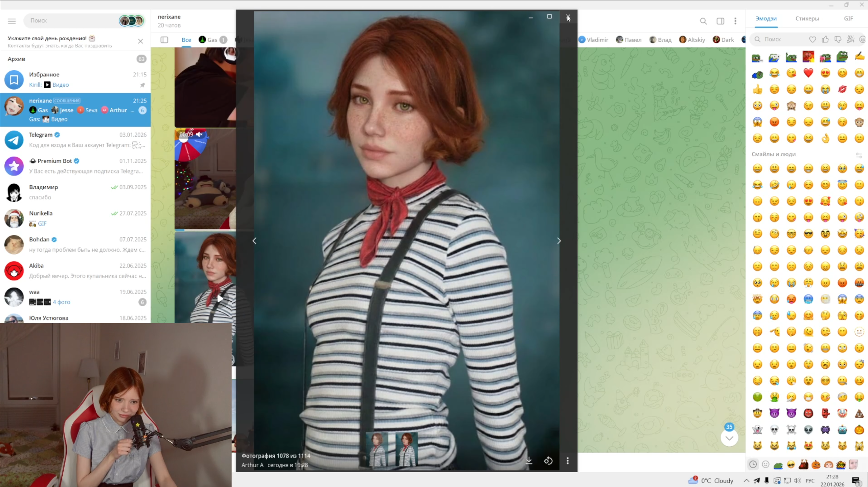Click search icon in chat header
This screenshot has width=868, height=487.
703,21
